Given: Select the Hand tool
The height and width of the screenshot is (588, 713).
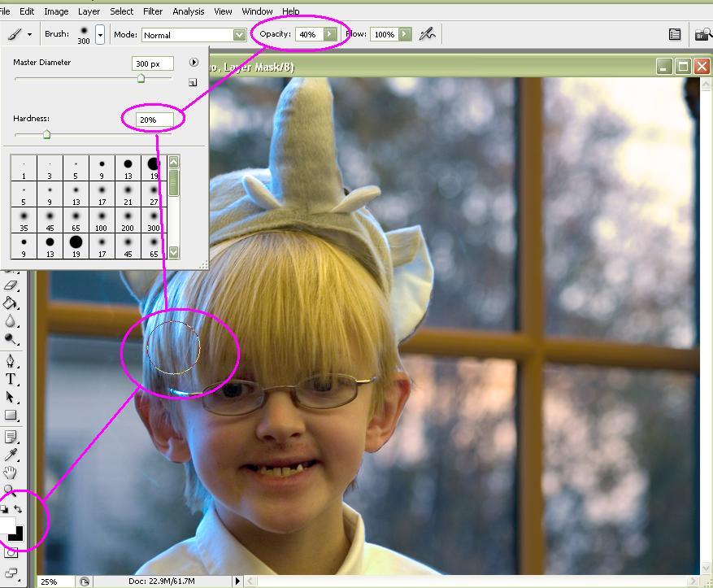Looking at the screenshot, I should [x=11, y=473].
